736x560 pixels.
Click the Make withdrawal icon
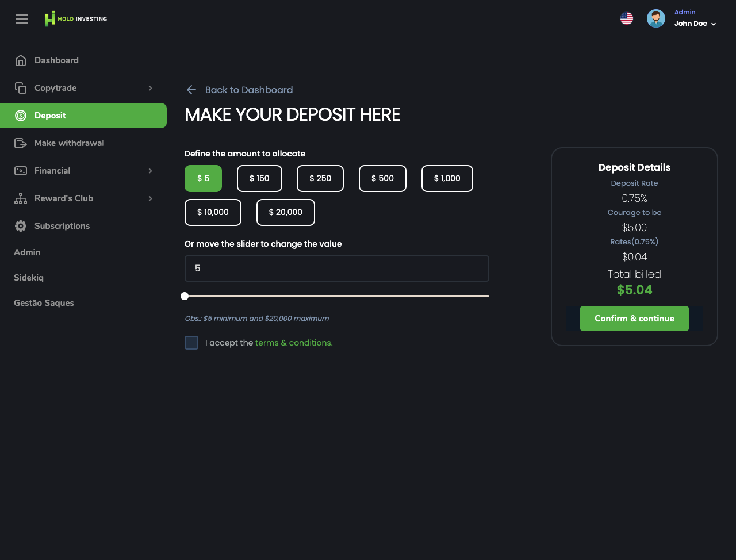tap(21, 143)
